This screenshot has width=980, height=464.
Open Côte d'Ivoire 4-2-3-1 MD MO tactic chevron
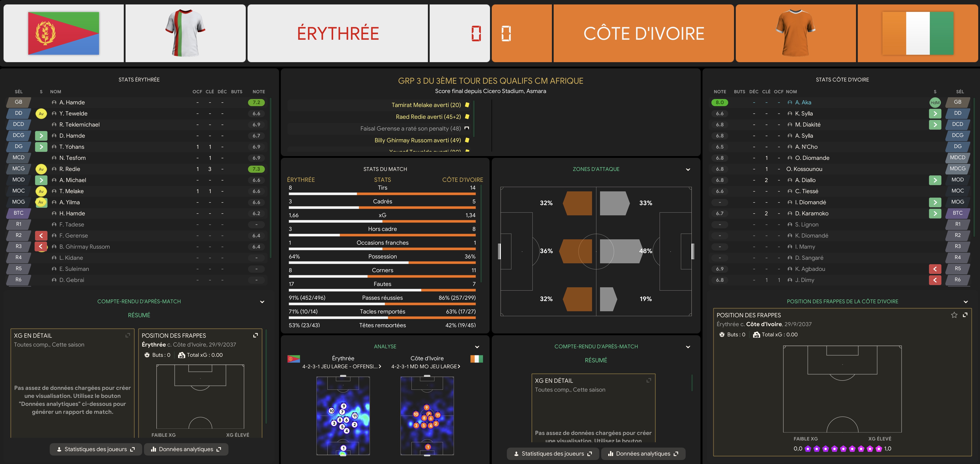click(459, 367)
